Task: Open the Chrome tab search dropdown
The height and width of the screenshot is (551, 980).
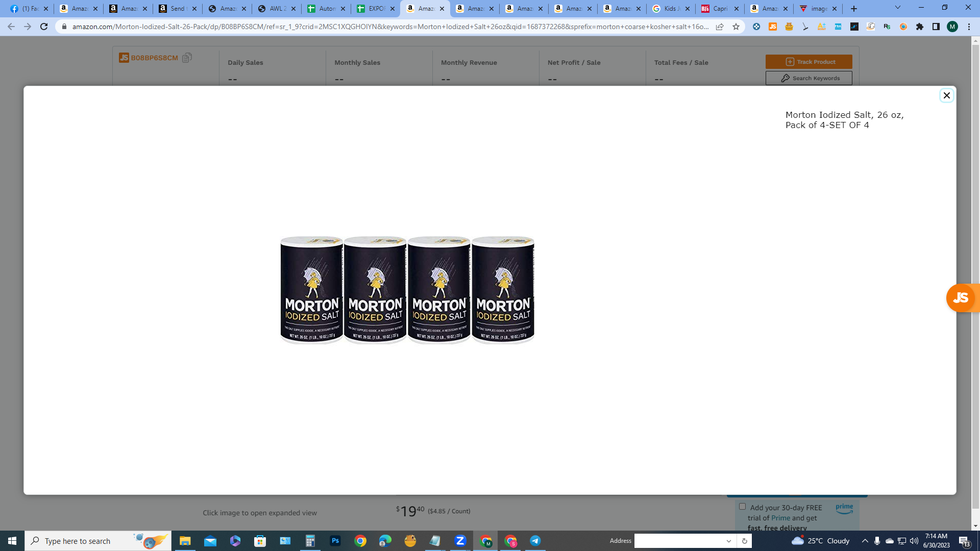Action: pos(897,8)
